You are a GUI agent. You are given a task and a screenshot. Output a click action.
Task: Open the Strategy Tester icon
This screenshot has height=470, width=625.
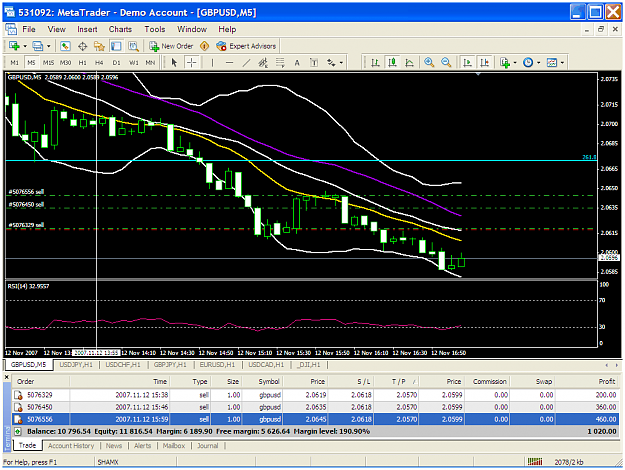point(133,46)
